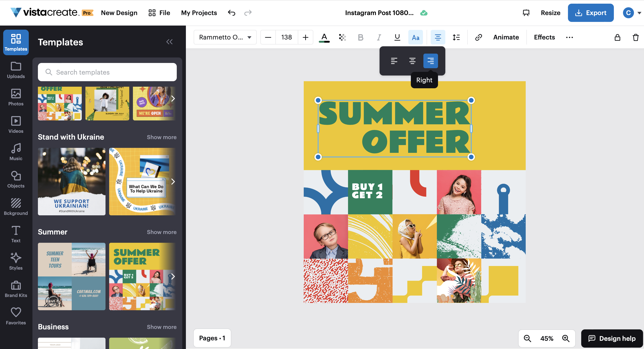Open the more options ellipsis menu
This screenshot has width=644, height=349.
(x=569, y=37)
